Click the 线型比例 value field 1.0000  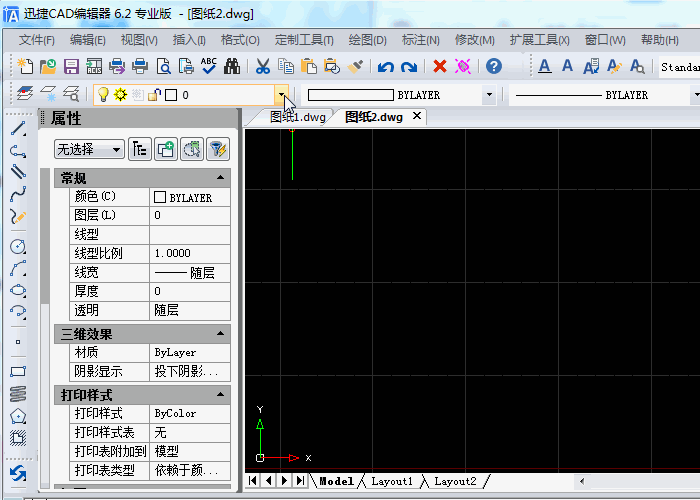pyautogui.click(x=189, y=253)
